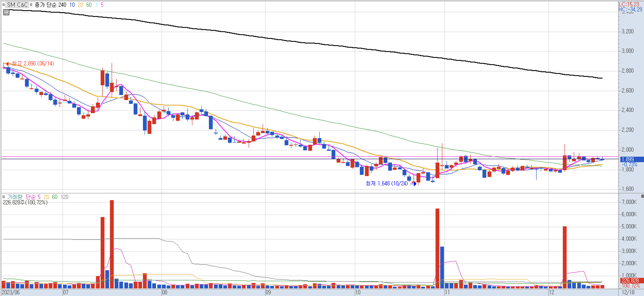Click the 120 volume moving average label
The width and height of the screenshot is (644, 296).
click(x=64, y=197)
